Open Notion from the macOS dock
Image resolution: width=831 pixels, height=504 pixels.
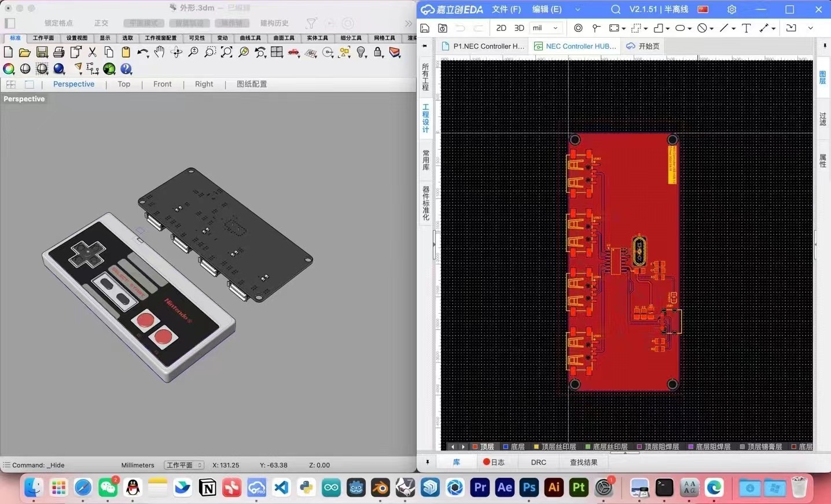coord(207,487)
